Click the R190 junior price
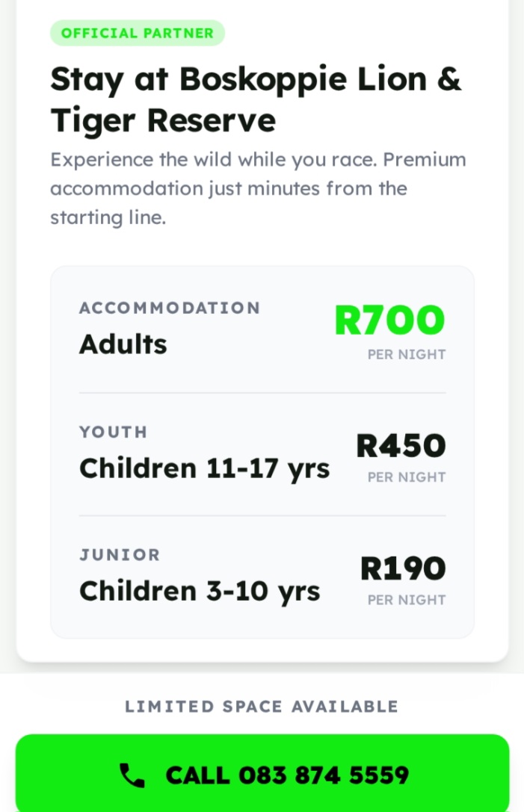The width and height of the screenshot is (524, 812). tap(403, 568)
